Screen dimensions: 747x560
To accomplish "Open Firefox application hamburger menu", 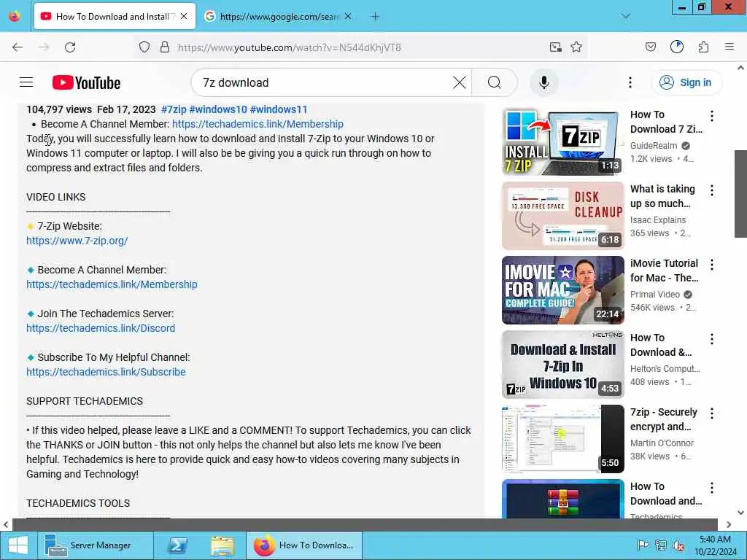I will pyautogui.click(x=729, y=47).
